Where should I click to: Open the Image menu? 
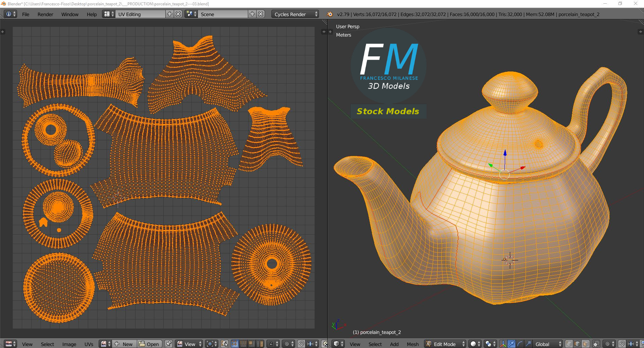pyautogui.click(x=69, y=344)
